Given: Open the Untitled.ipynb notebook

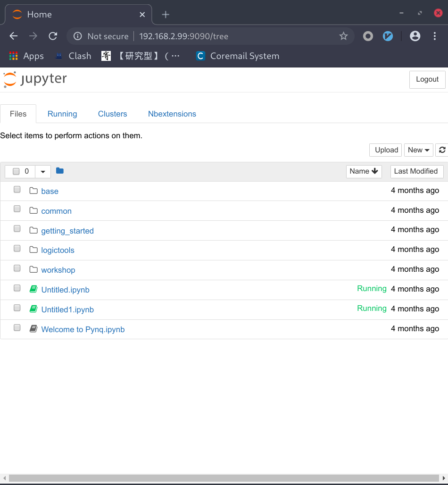Looking at the screenshot, I should pos(65,290).
